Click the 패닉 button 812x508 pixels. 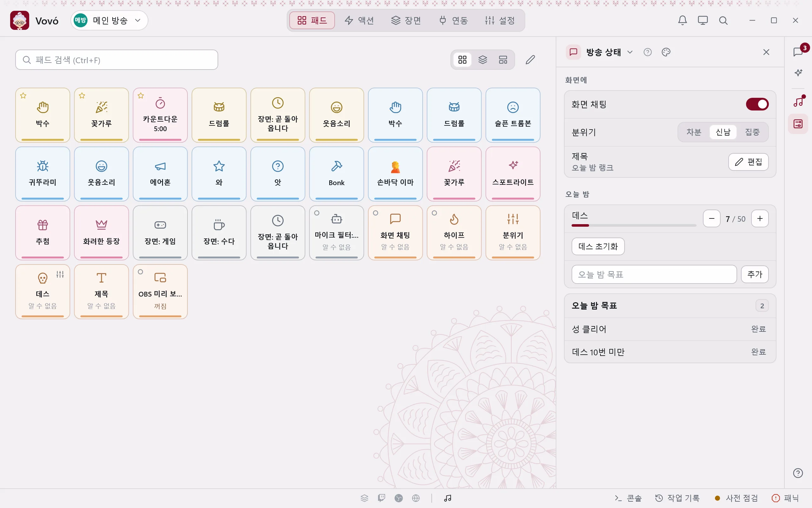[785, 498]
